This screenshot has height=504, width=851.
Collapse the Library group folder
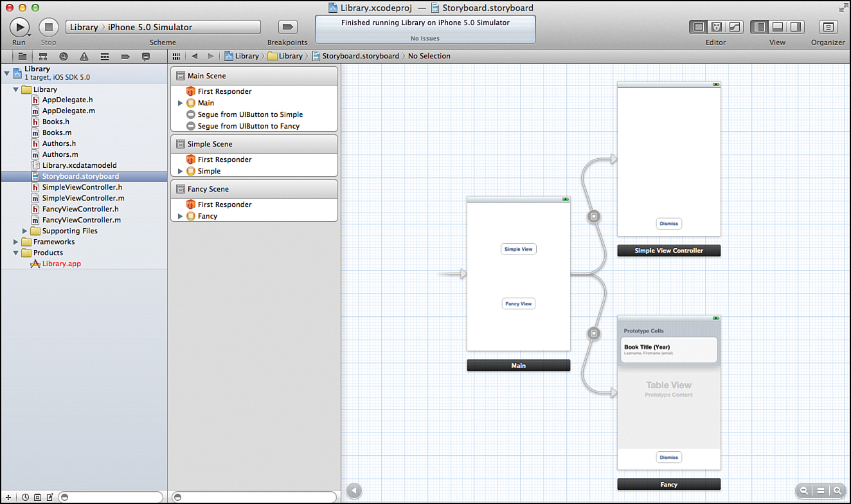point(16,89)
